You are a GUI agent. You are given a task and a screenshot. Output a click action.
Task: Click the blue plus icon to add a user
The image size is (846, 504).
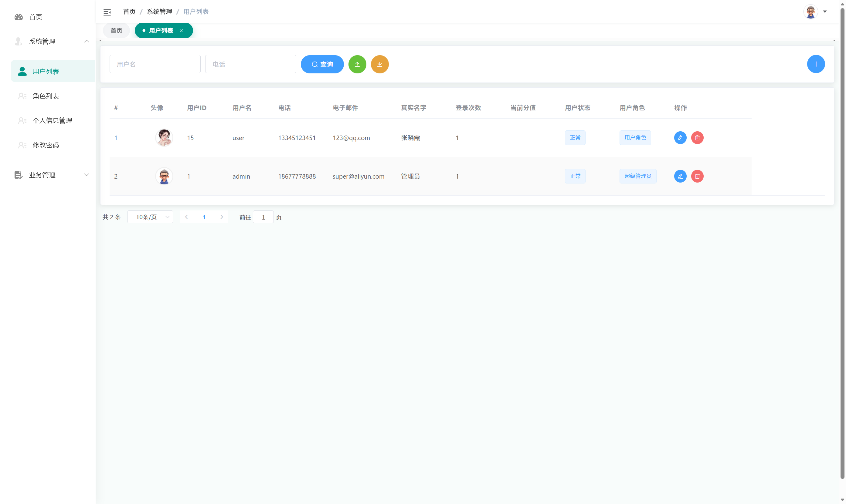pos(816,64)
